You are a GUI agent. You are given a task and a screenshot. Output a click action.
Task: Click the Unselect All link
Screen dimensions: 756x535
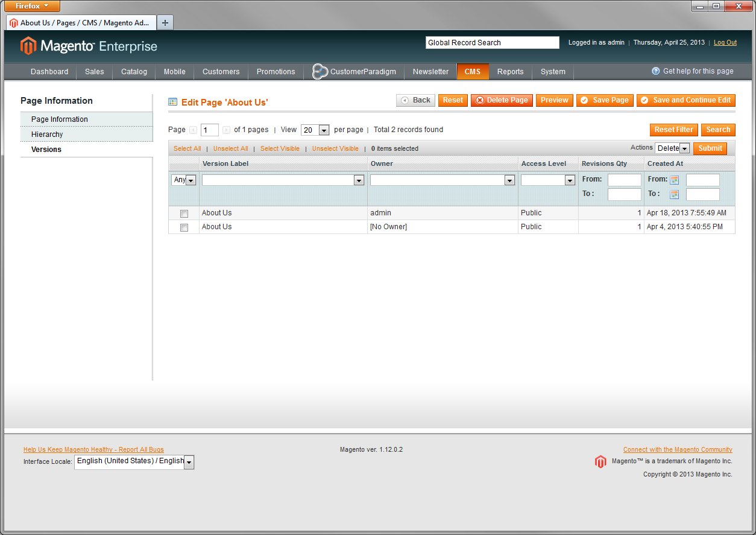(230, 148)
